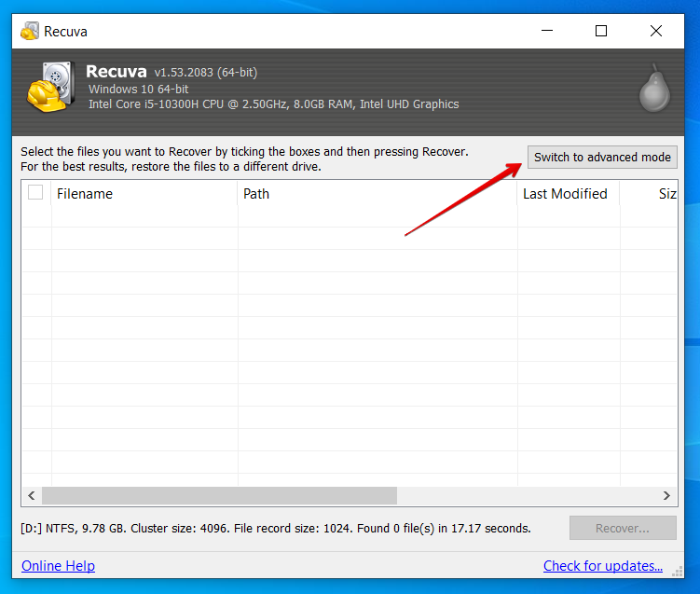The image size is (700, 594).
Task: Click the status text about D: NTFS drive
Action: 276,529
